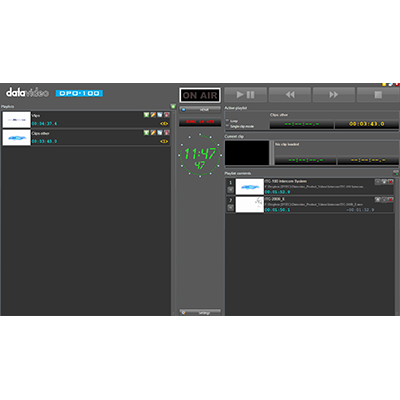Screen dimensions: 400x400
Task: Click the button below ON AIR sign
Action: pyautogui.click(x=200, y=109)
